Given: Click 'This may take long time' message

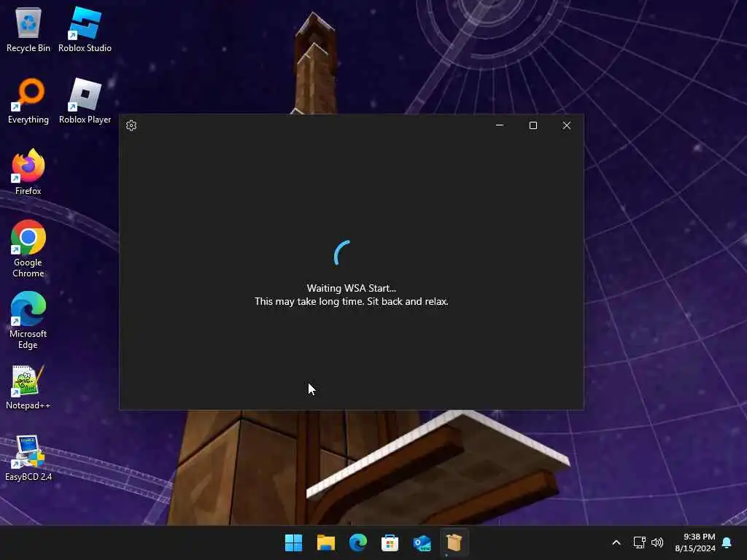Looking at the screenshot, I should (351, 301).
